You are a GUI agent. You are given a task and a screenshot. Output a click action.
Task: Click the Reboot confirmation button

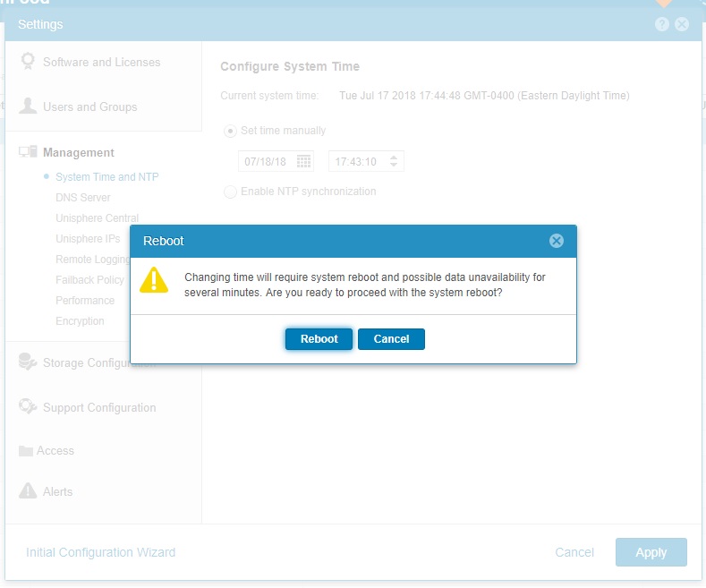tap(319, 339)
